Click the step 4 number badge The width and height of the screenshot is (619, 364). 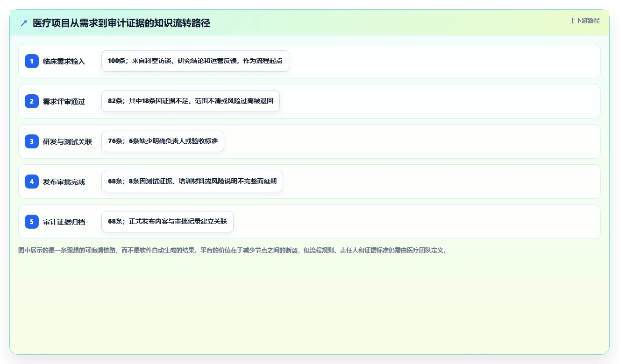pos(32,182)
